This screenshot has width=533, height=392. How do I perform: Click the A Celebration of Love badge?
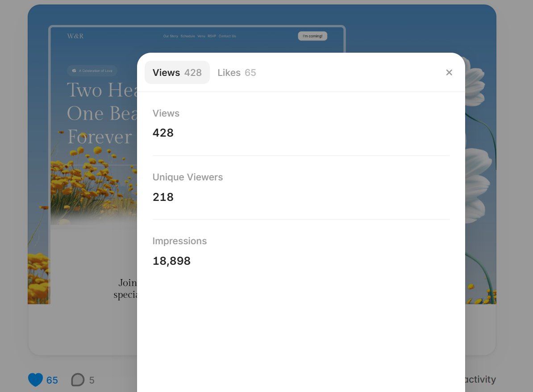(92, 71)
